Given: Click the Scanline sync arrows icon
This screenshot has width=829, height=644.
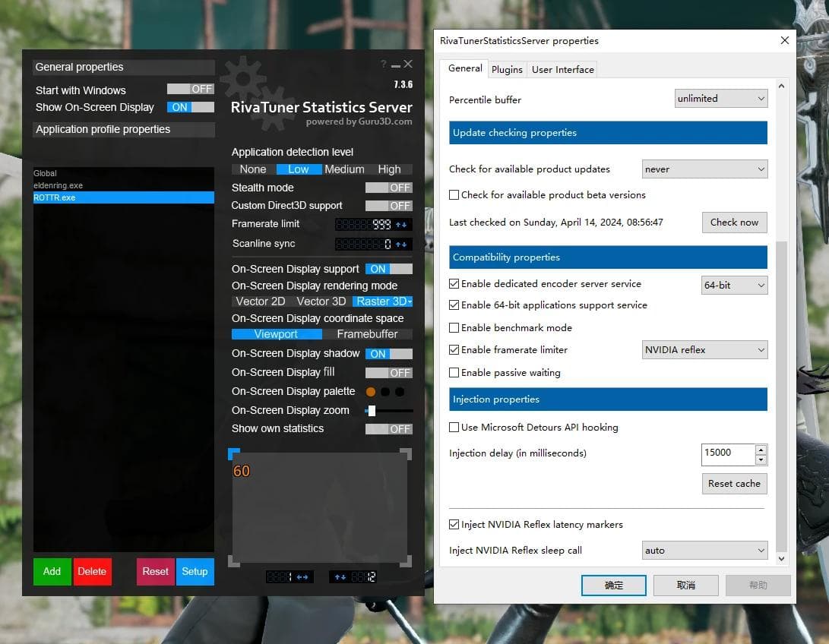Looking at the screenshot, I should coord(402,244).
